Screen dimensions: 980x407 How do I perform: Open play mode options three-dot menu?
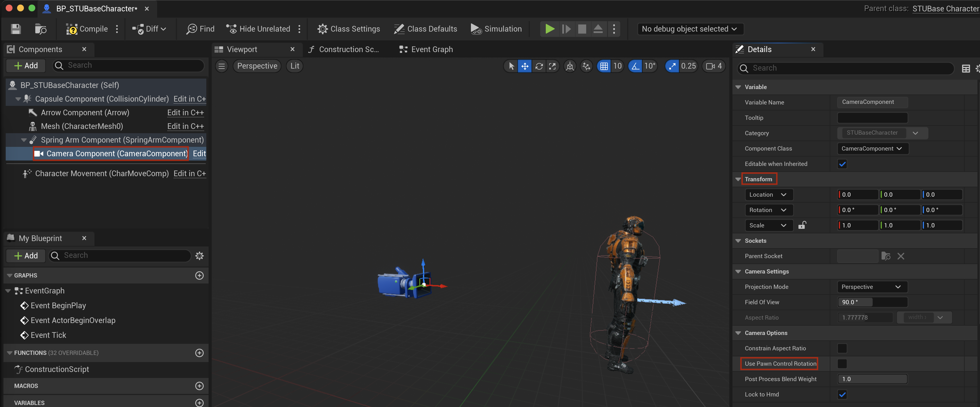pyautogui.click(x=614, y=29)
